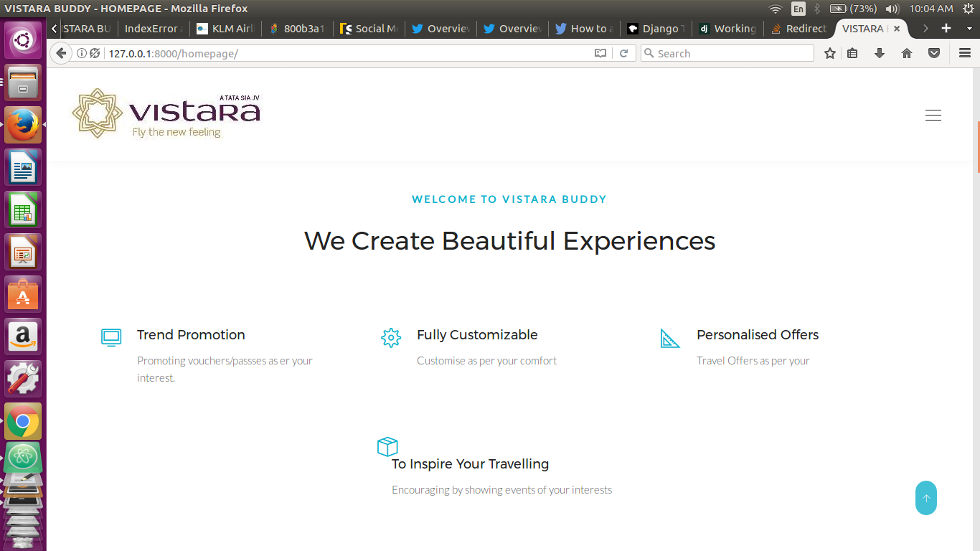Open the Amazon launcher icon
This screenshot has width=980, height=551.
pyautogui.click(x=23, y=336)
